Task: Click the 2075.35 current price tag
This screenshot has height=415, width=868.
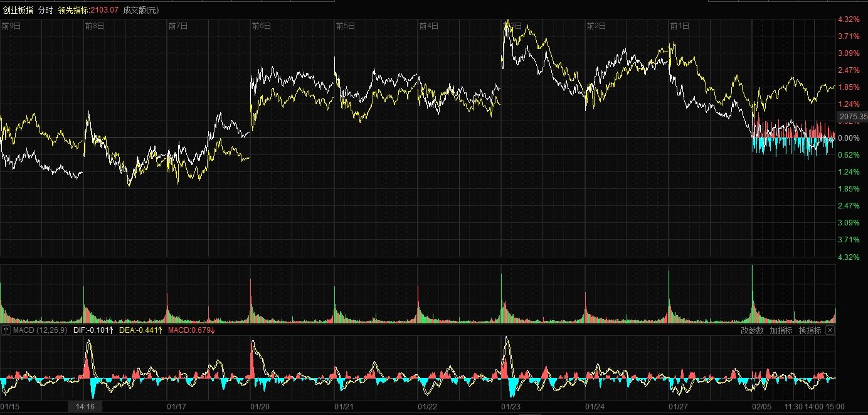Action: pos(852,117)
